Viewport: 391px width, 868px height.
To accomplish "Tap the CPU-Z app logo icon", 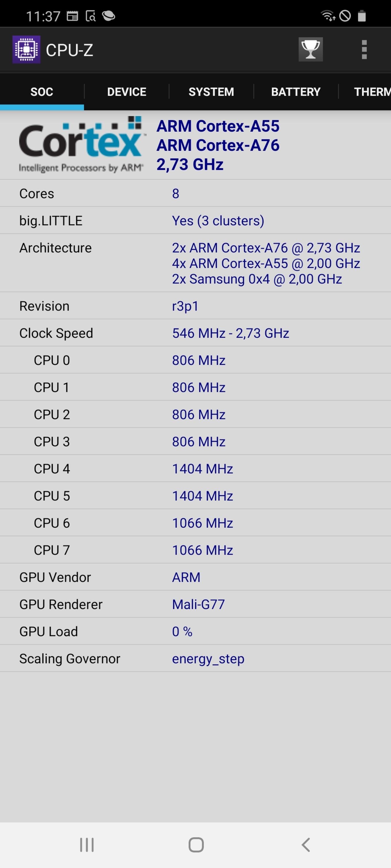I will (x=26, y=49).
